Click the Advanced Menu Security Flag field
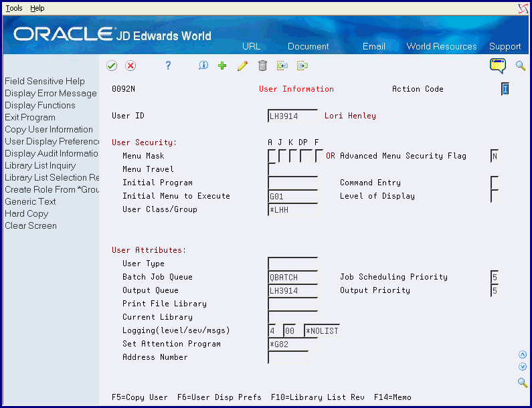 coord(495,156)
